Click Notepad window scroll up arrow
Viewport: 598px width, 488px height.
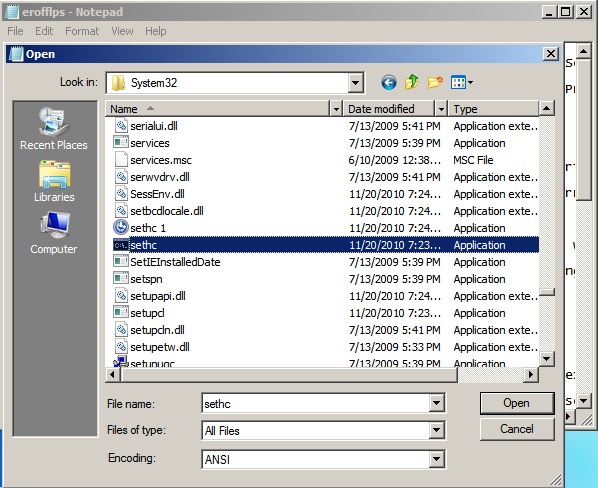tap(584, 50)
